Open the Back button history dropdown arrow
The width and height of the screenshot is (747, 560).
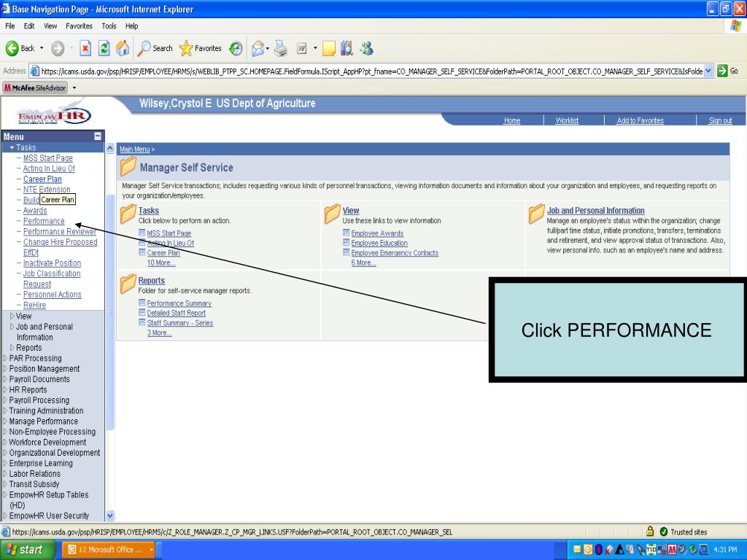(42, 48)
